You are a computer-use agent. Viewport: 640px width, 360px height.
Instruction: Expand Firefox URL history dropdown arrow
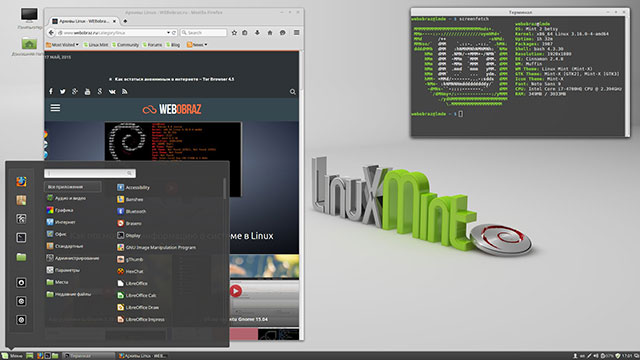tap(168, 33)
